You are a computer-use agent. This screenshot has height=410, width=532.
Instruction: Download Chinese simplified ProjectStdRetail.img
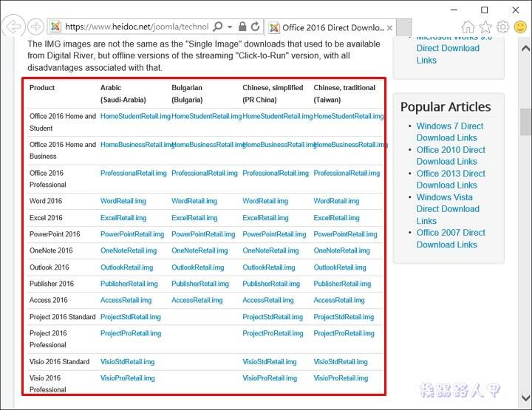273,317
